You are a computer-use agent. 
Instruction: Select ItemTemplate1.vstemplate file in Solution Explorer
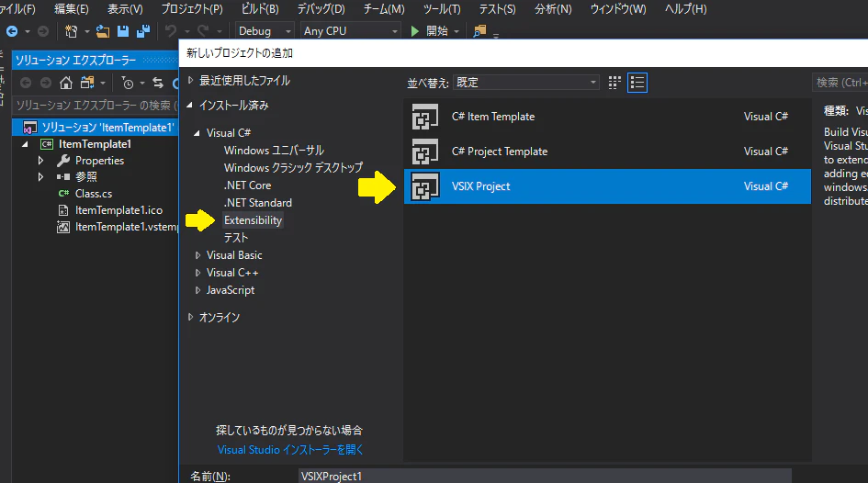coord(126,227)
